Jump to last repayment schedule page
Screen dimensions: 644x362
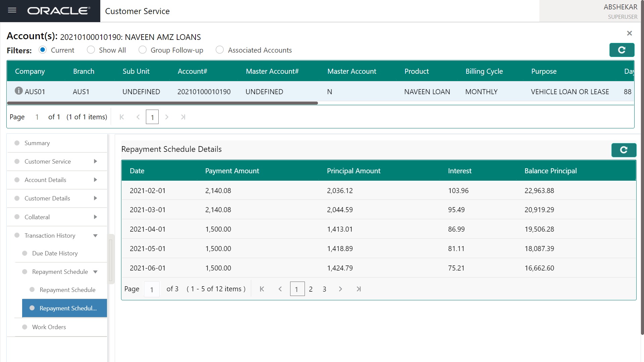pos(359,289)
